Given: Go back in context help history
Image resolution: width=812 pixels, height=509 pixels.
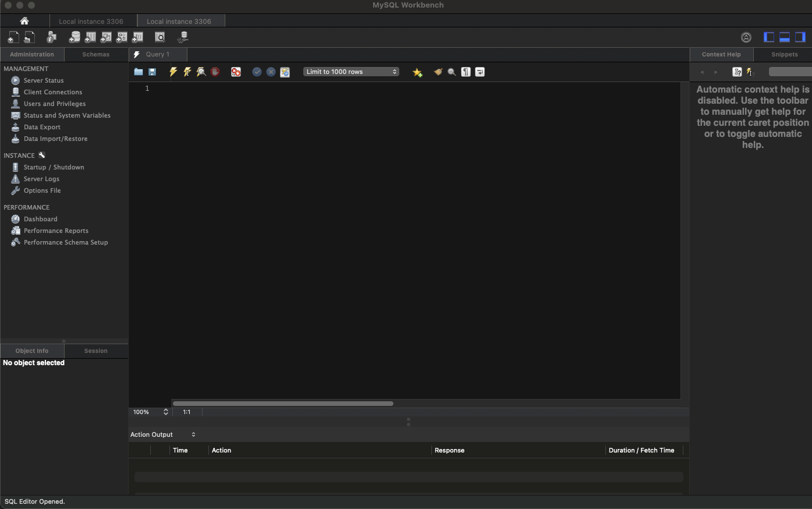Looking at the screenshot, I should click(702, 72).
